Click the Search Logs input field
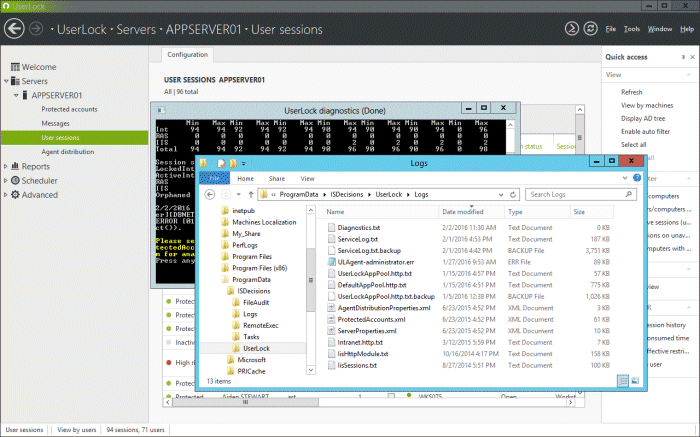This screenshot has height=437, width=700. pos(580,195)
